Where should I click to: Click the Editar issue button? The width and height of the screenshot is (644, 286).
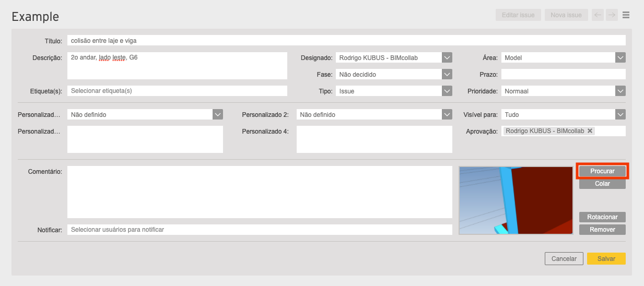pyautogui.click(x=518, y=15)
